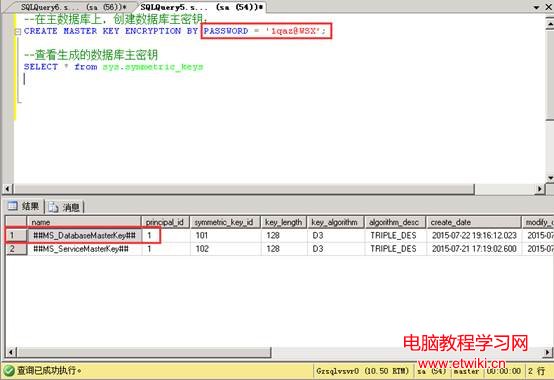Click the create_date column header

tap(473, 222)
